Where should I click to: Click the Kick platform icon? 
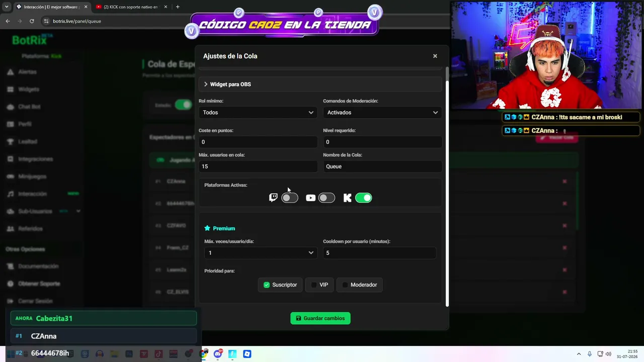[x=348, y=198]
